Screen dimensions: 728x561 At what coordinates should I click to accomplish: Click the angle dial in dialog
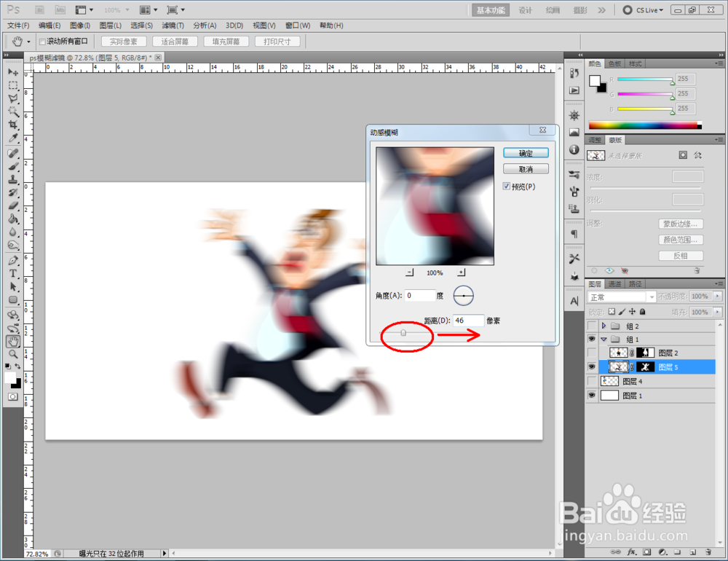(x=463, y=296)
